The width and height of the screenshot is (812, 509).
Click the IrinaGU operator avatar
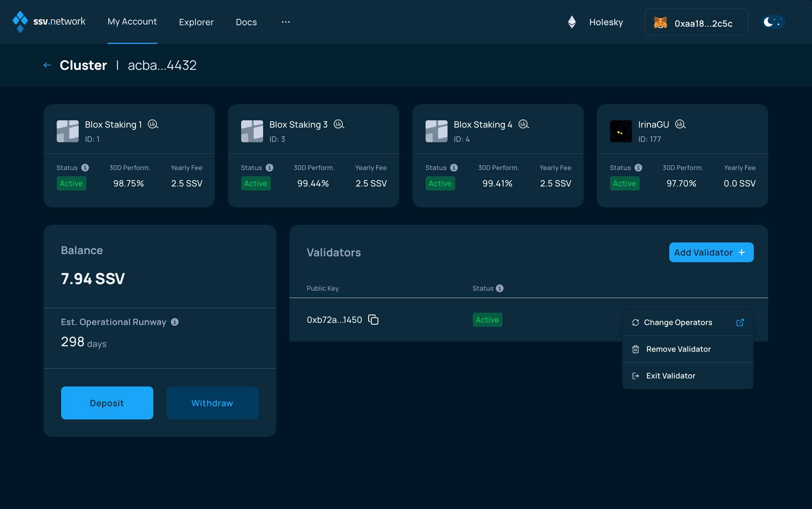coord(621,131)
